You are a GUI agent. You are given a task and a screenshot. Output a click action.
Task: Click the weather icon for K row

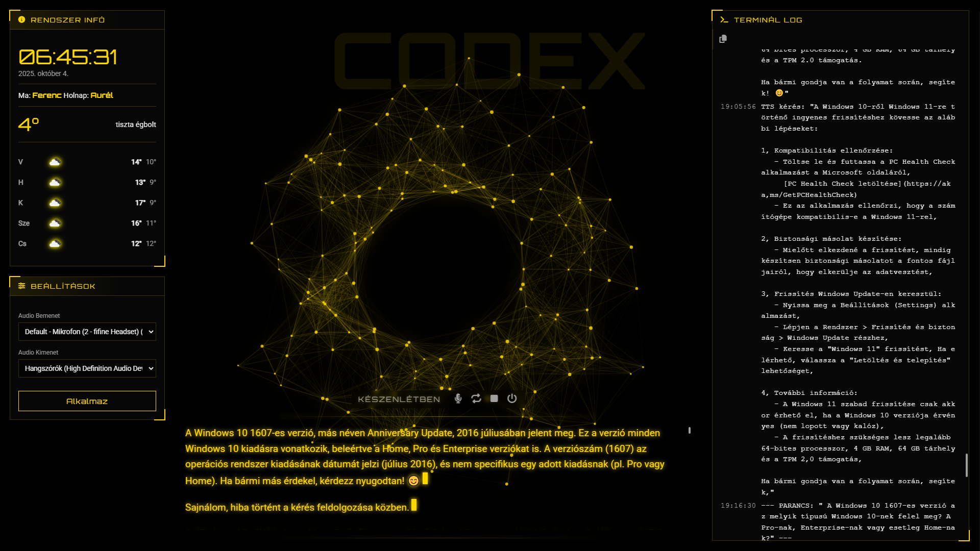55,203
